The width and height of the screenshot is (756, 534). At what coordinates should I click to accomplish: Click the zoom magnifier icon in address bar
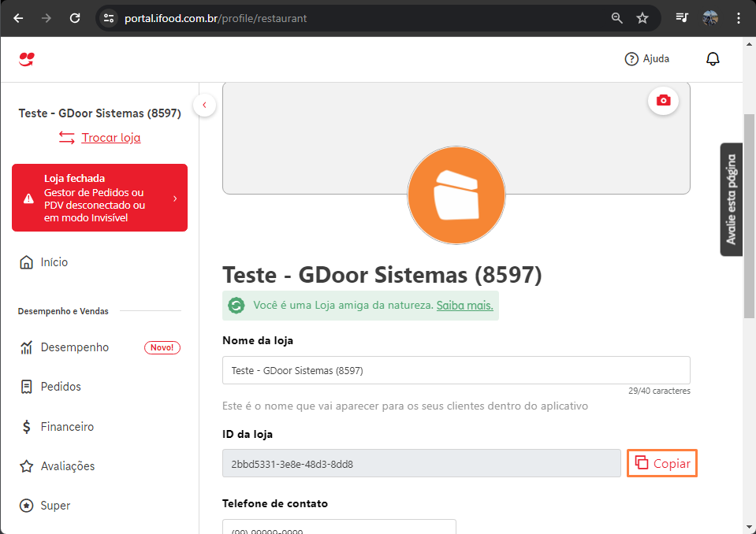click(x=616, y=18)
